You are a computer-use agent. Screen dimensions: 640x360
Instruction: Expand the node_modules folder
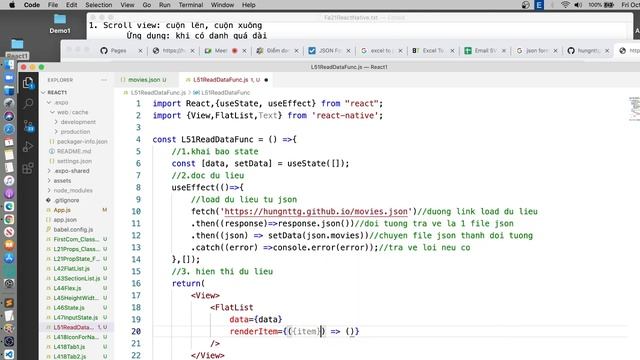click(49, 191)
